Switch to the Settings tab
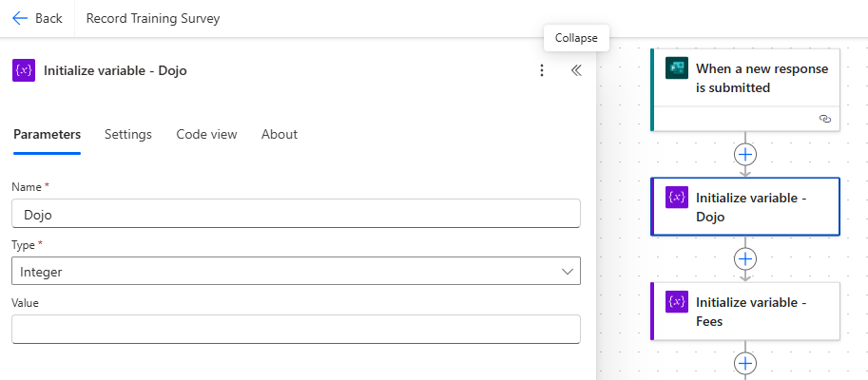868x380 pixels. 128,135
